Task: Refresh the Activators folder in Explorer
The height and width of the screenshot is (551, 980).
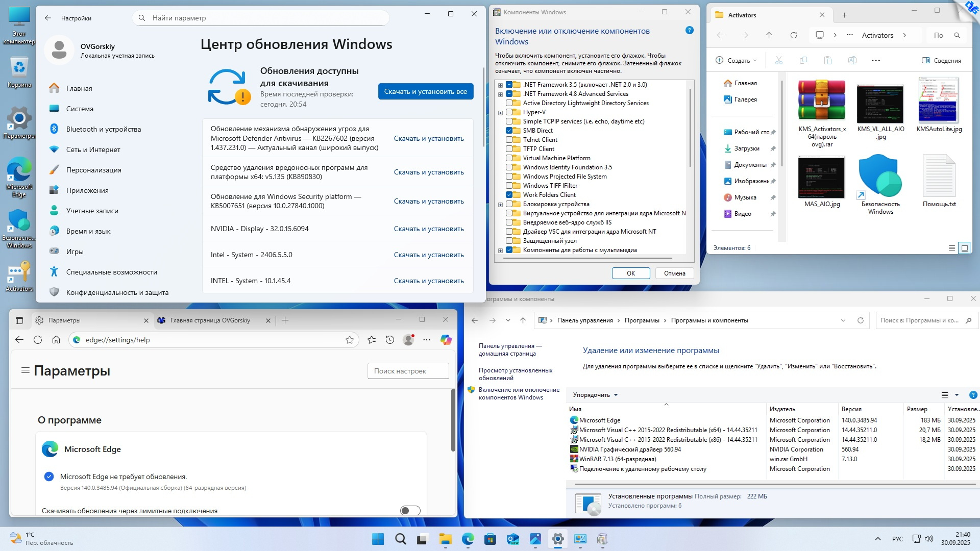Action: click(x=793, y=35)
